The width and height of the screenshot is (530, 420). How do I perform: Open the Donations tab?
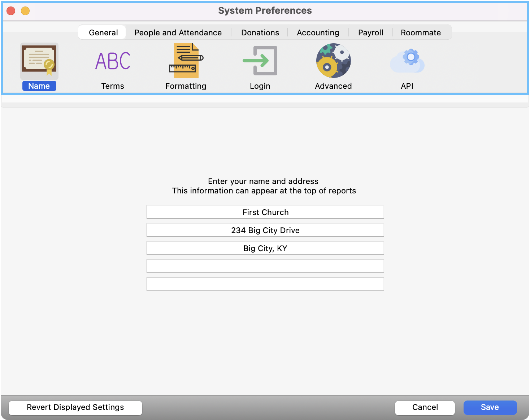pyautogui.click(x=260, y=32)
